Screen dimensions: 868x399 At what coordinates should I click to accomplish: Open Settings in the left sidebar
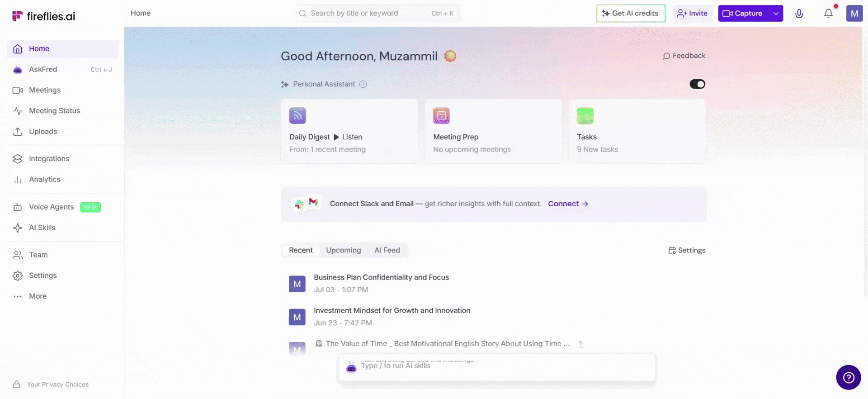(63, 276)
